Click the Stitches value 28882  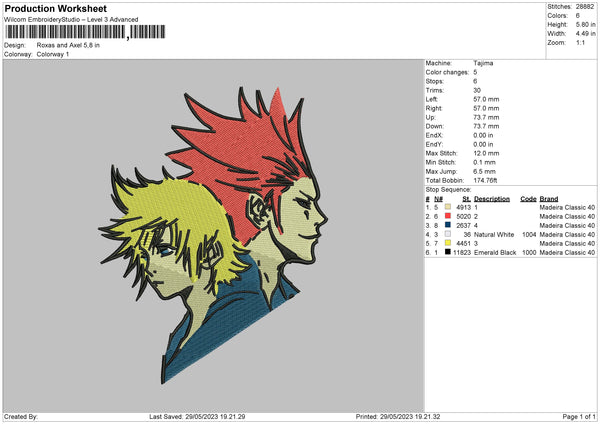(x=585, y=7)
